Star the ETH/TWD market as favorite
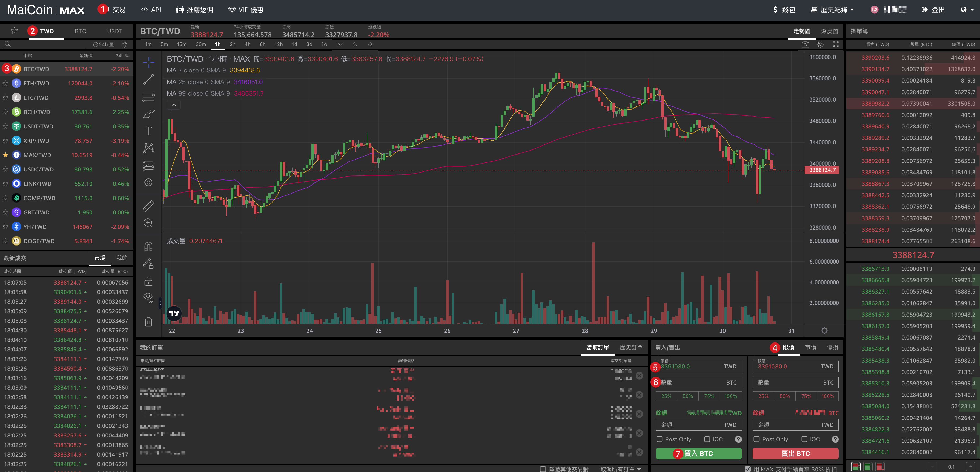Screen dimensions: 980x472 (5, 83)
